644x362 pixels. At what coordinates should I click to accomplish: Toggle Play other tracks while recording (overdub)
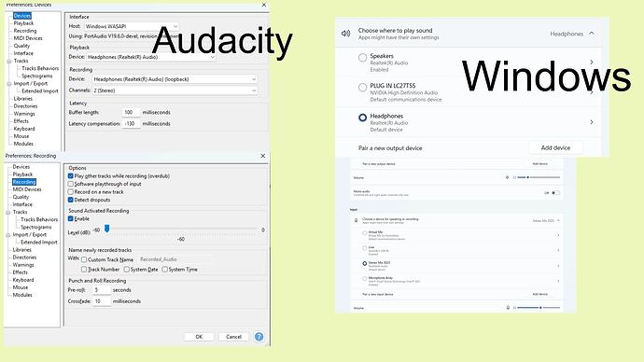pyautogui.click(x=71, y=175)
